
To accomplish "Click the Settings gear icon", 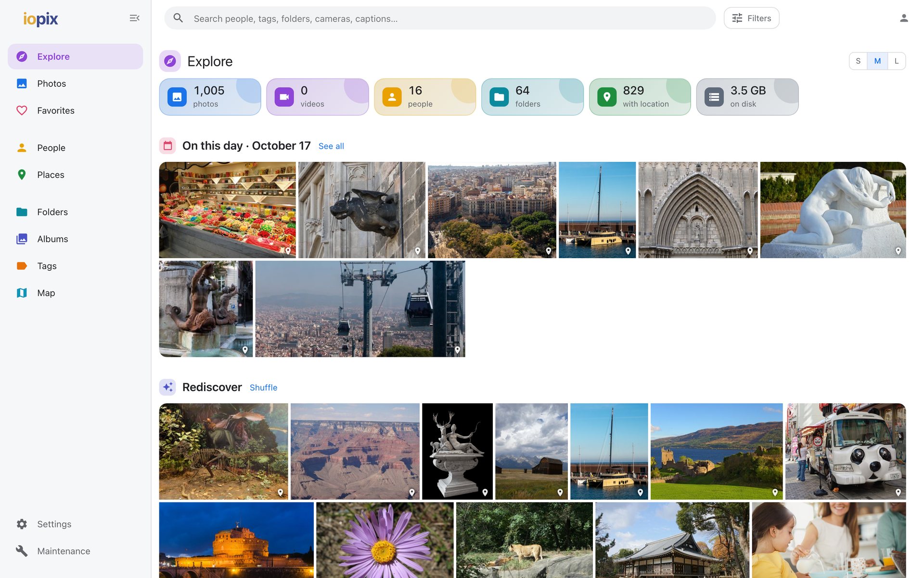I will coord(22,524).
